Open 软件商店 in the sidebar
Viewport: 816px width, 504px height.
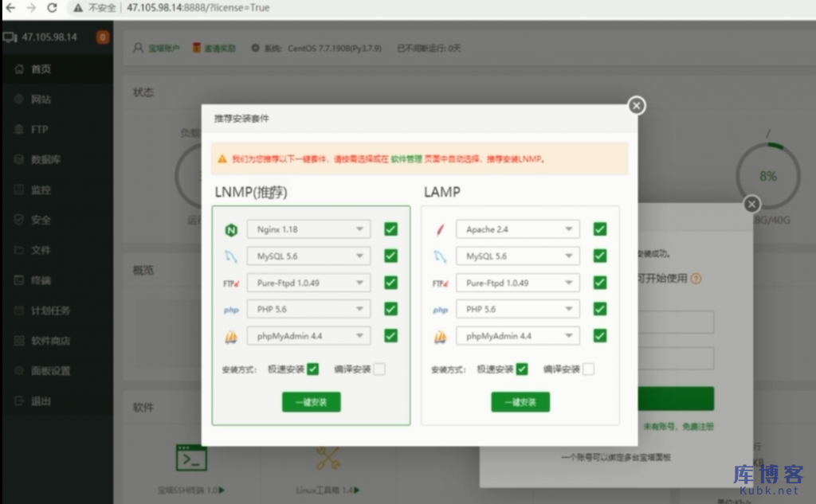tap(57, 340)
